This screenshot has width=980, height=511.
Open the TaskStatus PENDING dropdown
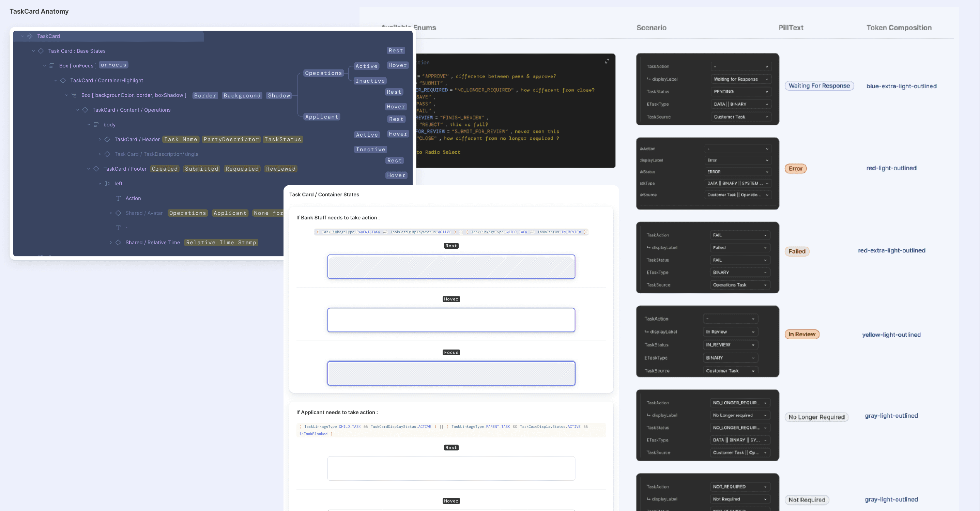740,92
